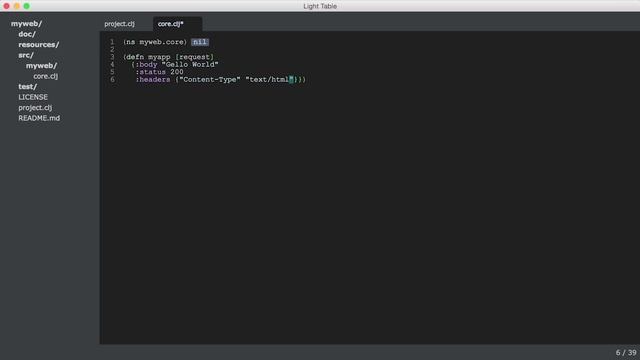
Task: Click the "Gello World" string
Action: (190, 64)
